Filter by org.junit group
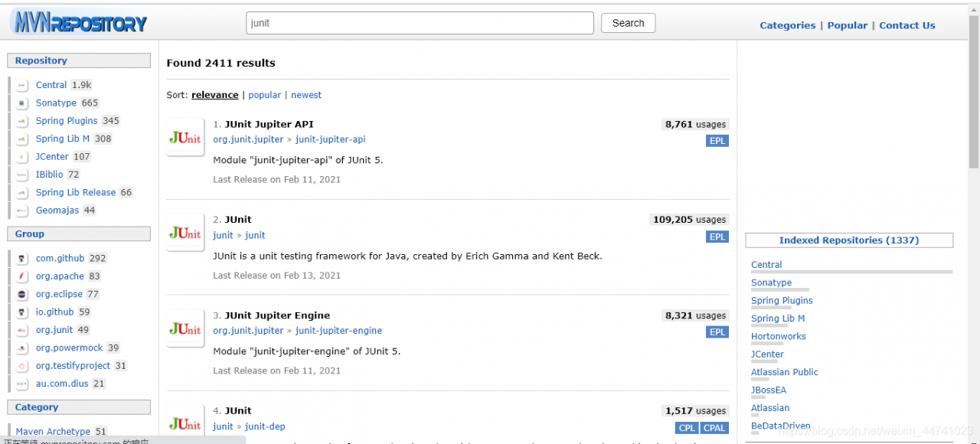 coord(54,330)
